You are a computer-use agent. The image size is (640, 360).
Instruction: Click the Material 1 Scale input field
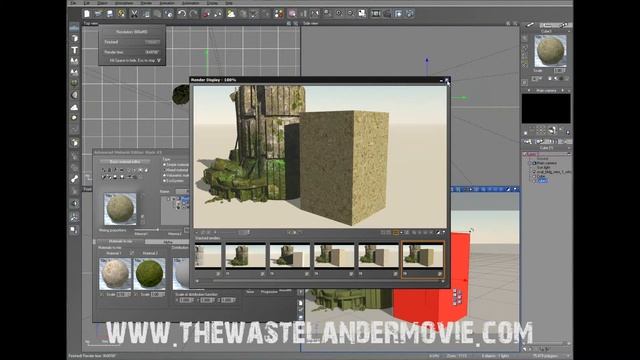coord(123,294)
